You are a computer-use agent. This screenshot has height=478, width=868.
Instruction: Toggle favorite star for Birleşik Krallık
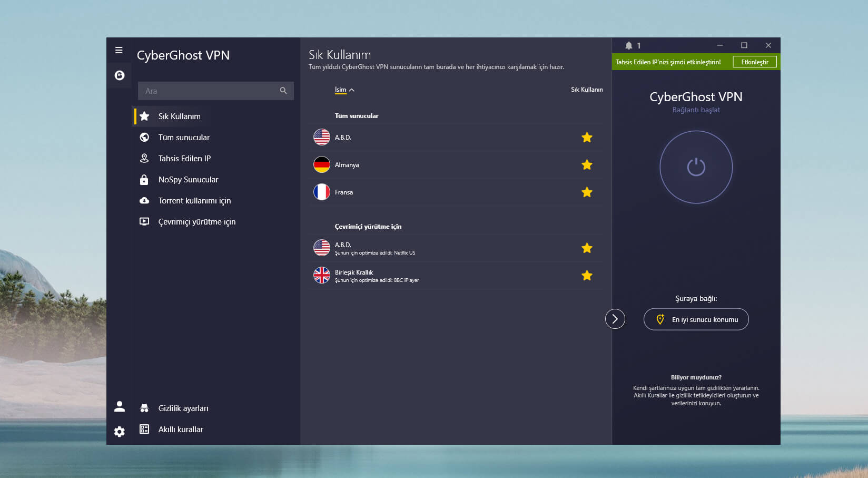pos(587,276)
